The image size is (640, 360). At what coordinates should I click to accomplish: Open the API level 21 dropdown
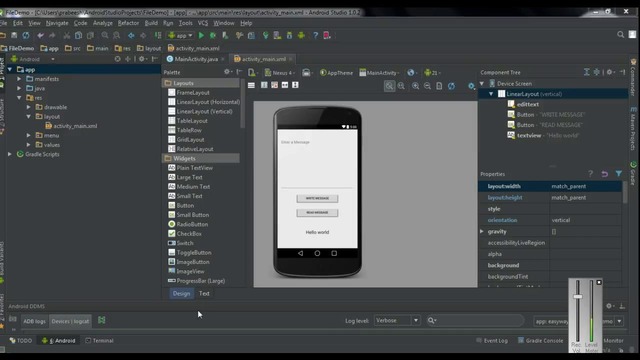pyautogui.click(x=432, y=73)
